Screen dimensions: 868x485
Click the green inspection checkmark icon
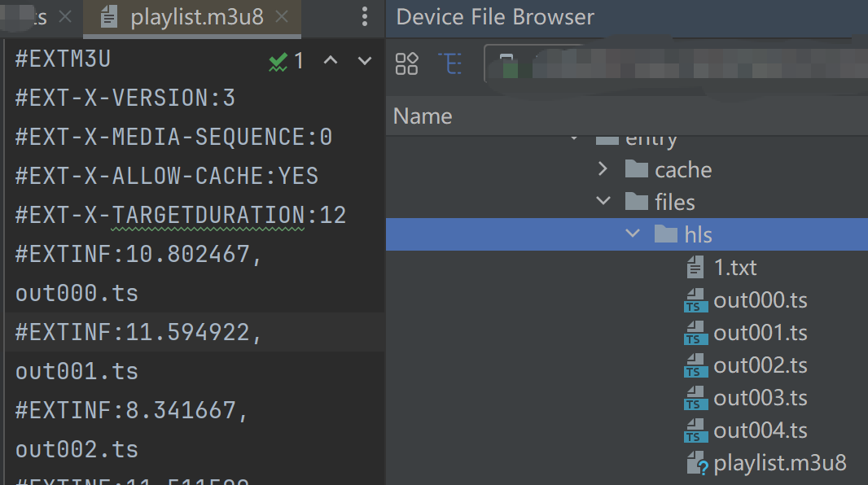[278, 61]
